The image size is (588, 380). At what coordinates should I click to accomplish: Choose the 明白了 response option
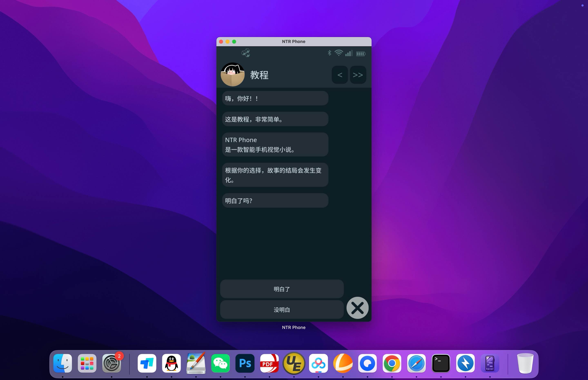point(282,289)
